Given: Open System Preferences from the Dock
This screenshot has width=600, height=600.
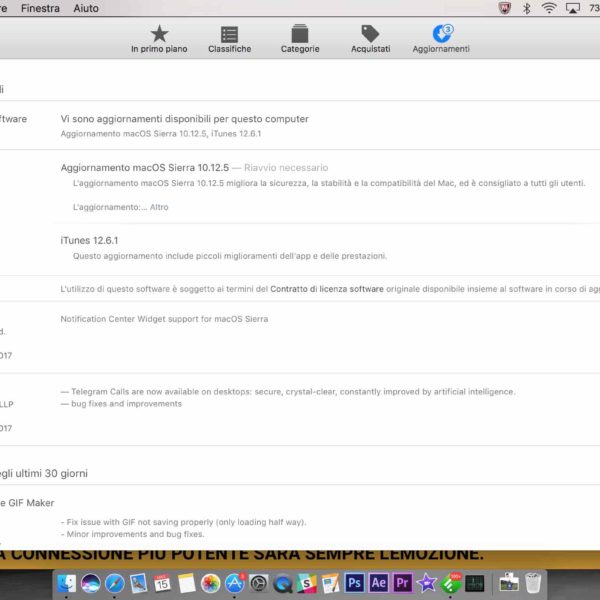Looking at the screenshot, I should [258, 583].
